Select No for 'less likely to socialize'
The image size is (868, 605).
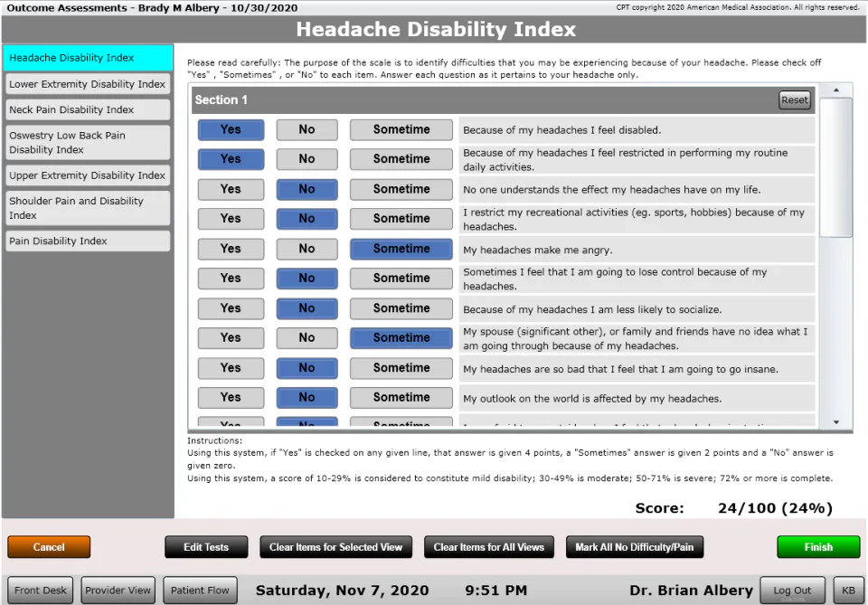(307, 308)
